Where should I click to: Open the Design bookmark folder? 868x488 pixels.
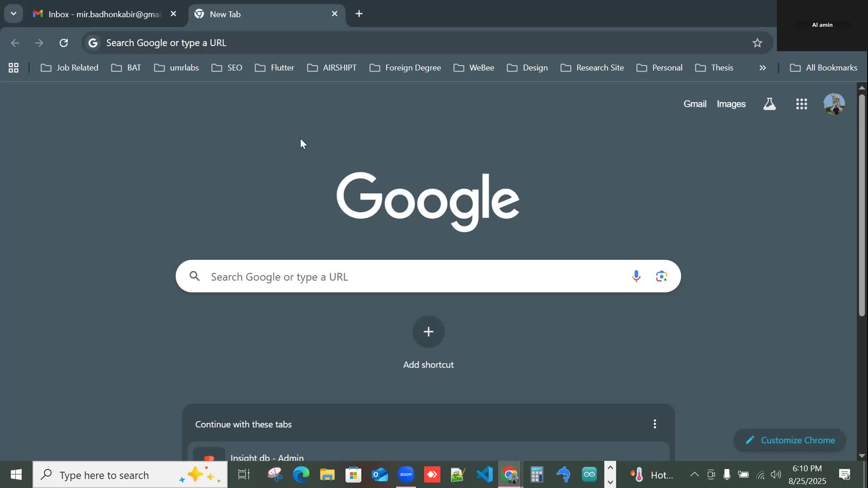[528, 68]
